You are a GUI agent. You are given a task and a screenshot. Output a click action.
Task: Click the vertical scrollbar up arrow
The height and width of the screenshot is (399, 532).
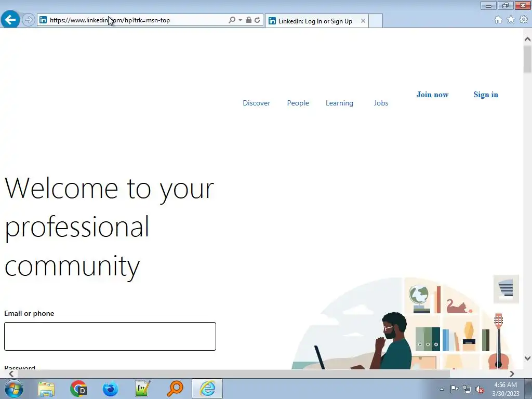[527, 39]
